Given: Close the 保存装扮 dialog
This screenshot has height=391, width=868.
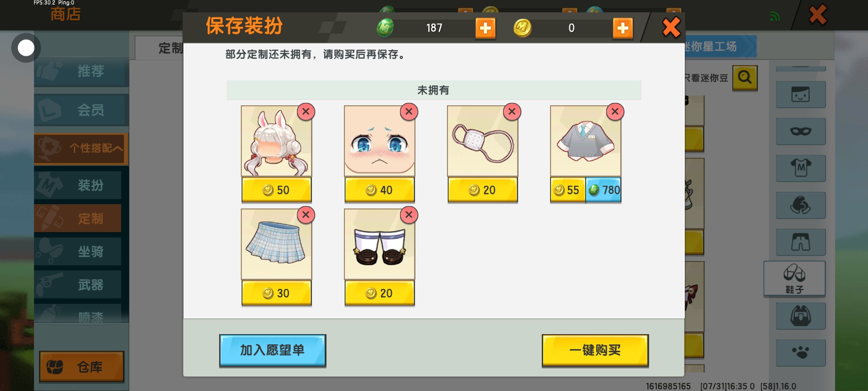Looking at the screenshot, I should [x=671, y=28].
